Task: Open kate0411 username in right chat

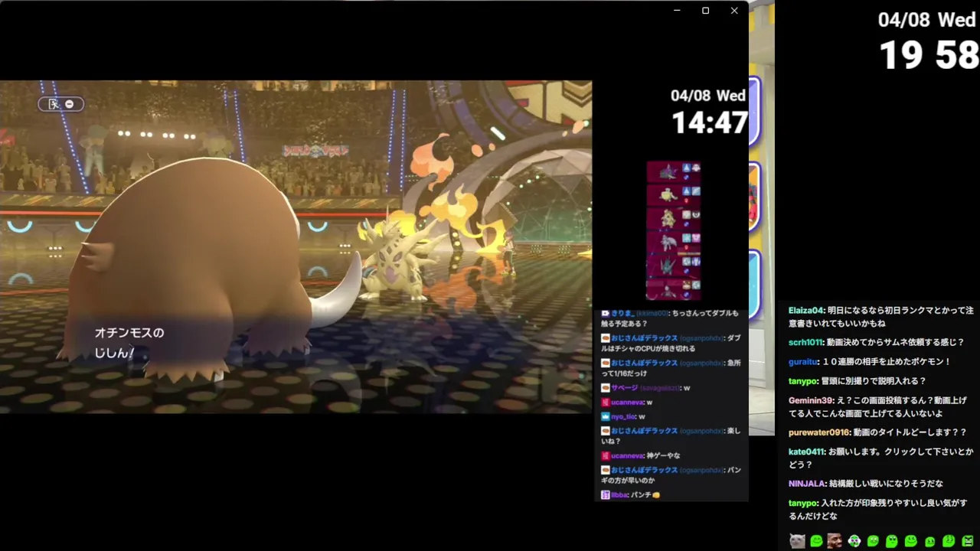Action: tap(807, 452)
